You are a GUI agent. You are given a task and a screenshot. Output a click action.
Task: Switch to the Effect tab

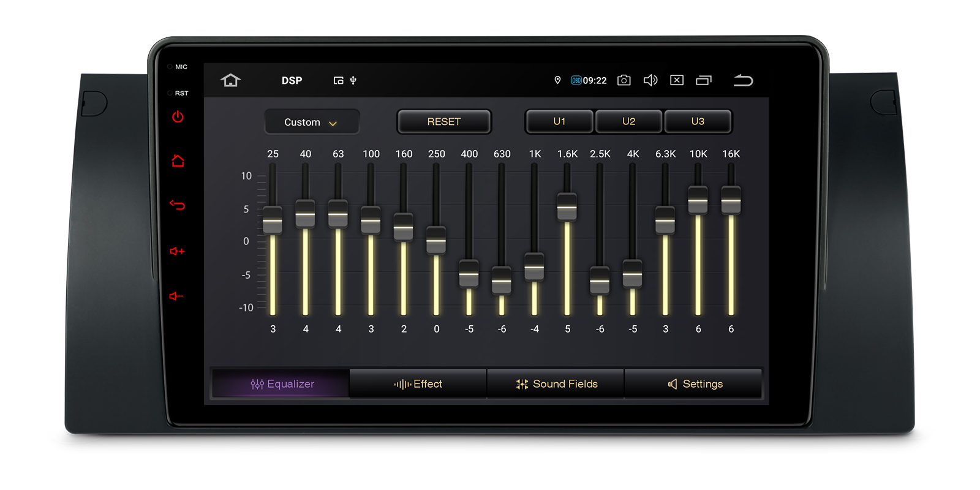click(x=418, y=384)
